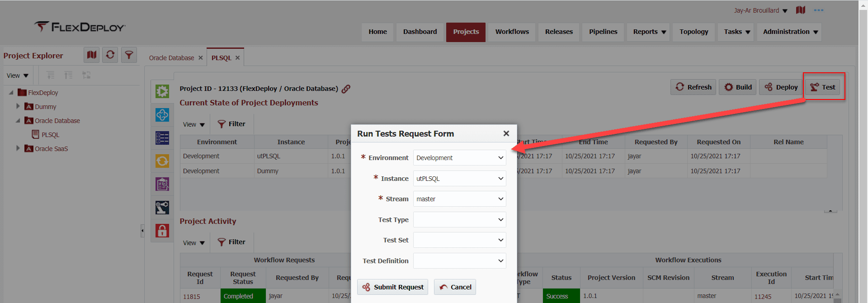Close the Run Tests Request Form dialog
The height and width of the screenshot is (303, 868).
(x=506, y=133)
